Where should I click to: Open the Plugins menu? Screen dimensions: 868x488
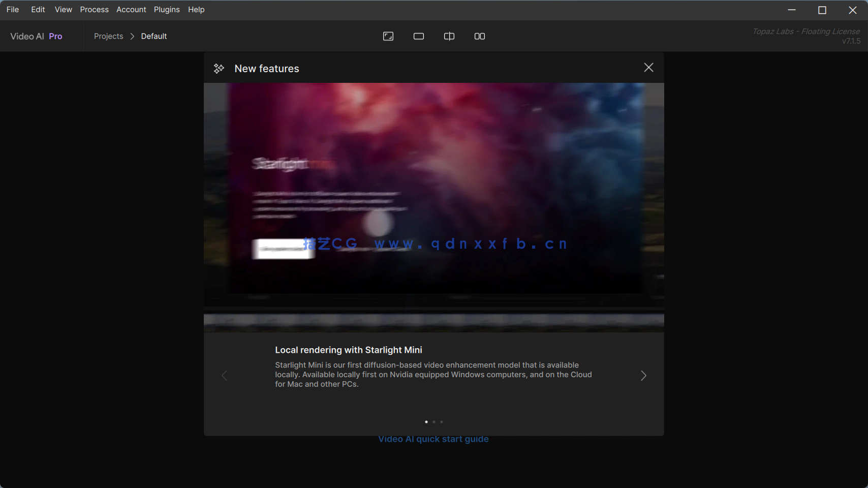167,10
